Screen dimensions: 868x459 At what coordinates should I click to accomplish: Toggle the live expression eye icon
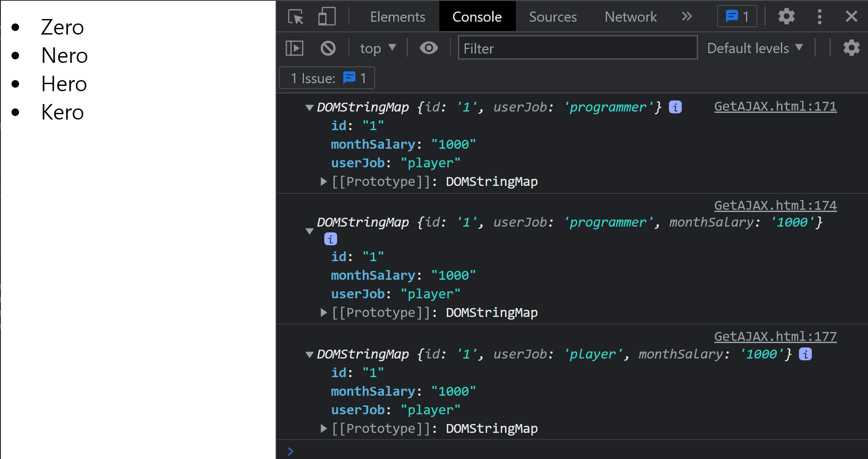(x=429, y=48)
